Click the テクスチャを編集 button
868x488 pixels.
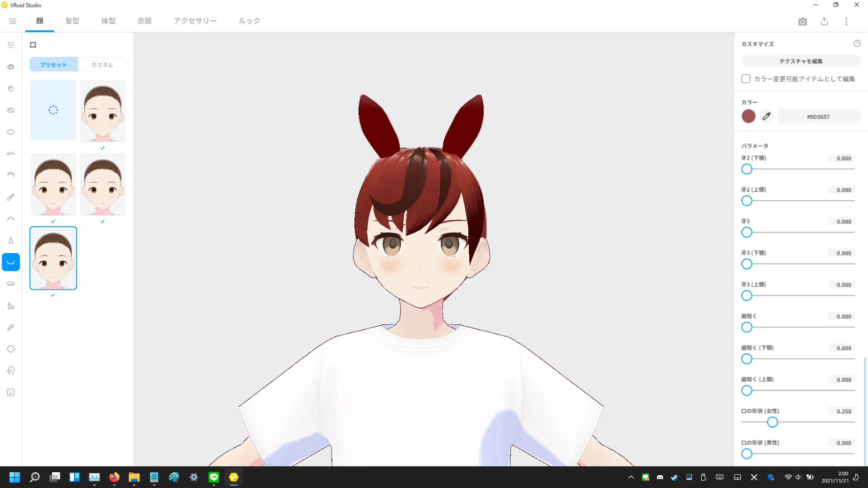coord(800,61)
